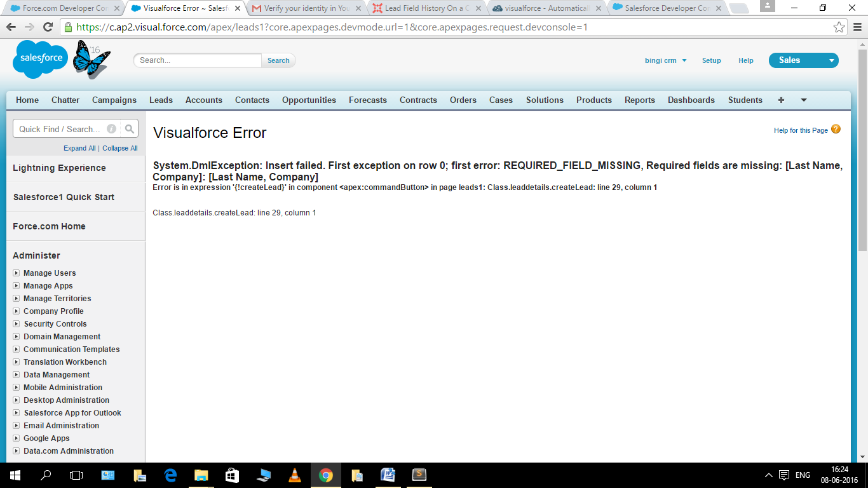This screenshot has height=488, width=868.
Task: Reload the page with the refresh icon
Action: coord(48,27)
